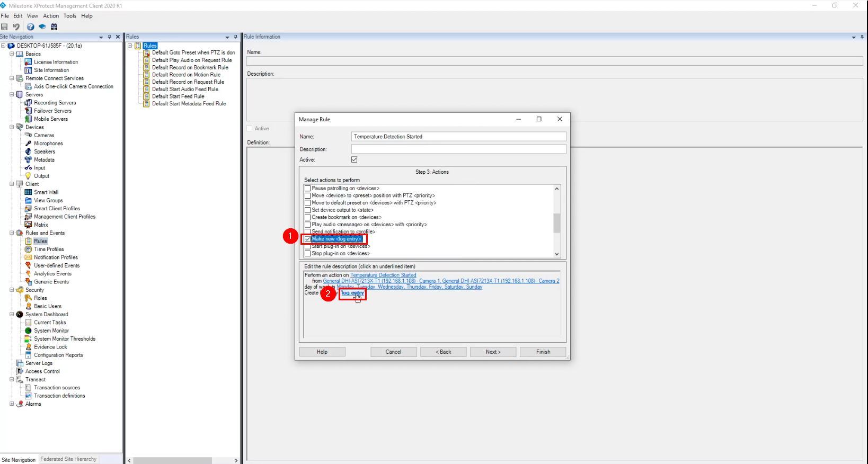Select the Server Logs icon

20,363
